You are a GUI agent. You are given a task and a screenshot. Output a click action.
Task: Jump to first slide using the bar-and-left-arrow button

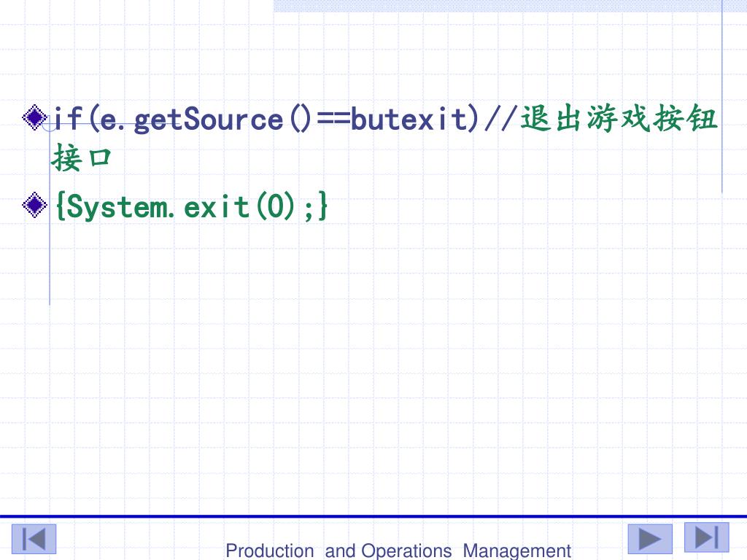pyautogui.click(x=34, y=539)
